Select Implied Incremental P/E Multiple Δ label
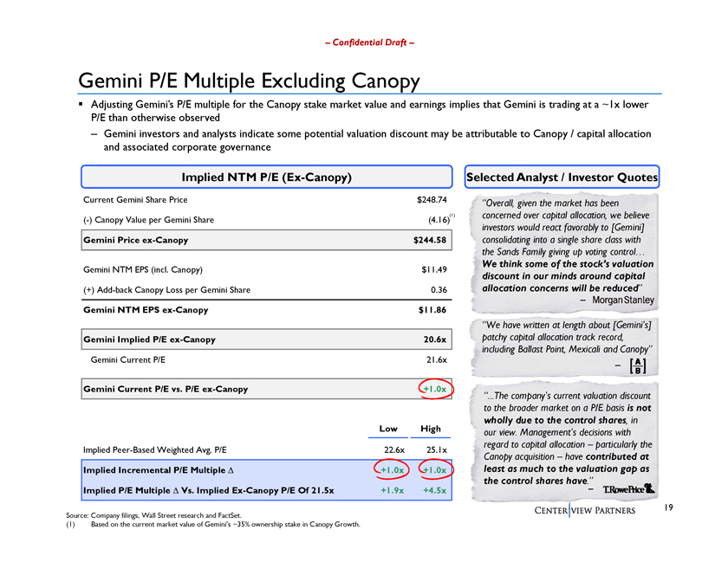Viewport: 728px width, 562px height. click(x=159, y=470)
